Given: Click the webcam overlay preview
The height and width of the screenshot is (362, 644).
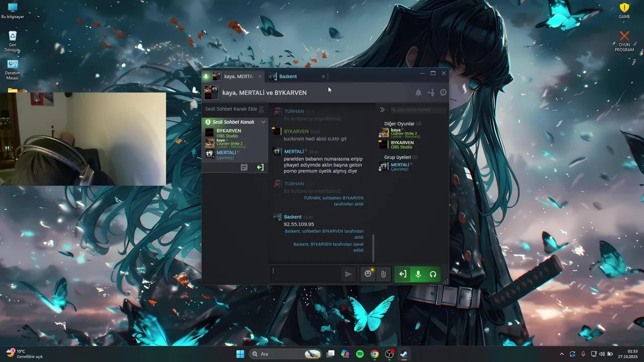Looking at the screenshot, I should tap(83, 139).
